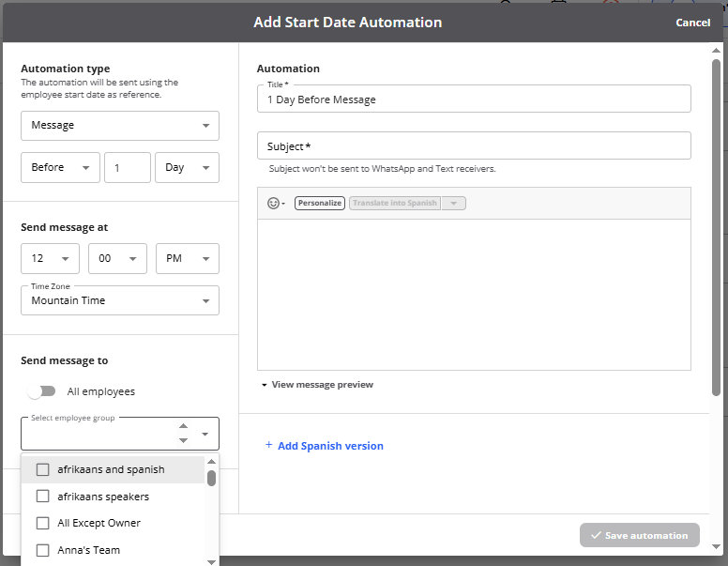The height and width of the screenshot is (566, 728).
Task: Check the afrikaans speakers checkbox
Action: click(43, 497)
